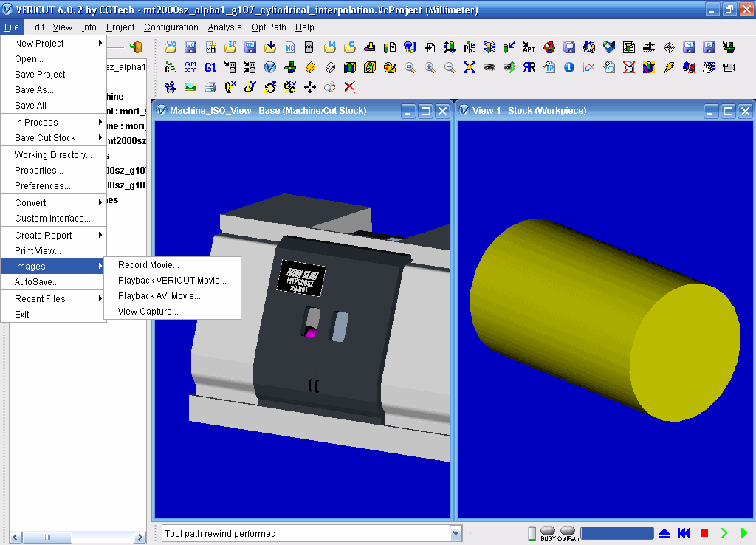Click the C open control folder icon
Image resolution: width=756 pixels, height=545 pixels.
tap(349, 47)
